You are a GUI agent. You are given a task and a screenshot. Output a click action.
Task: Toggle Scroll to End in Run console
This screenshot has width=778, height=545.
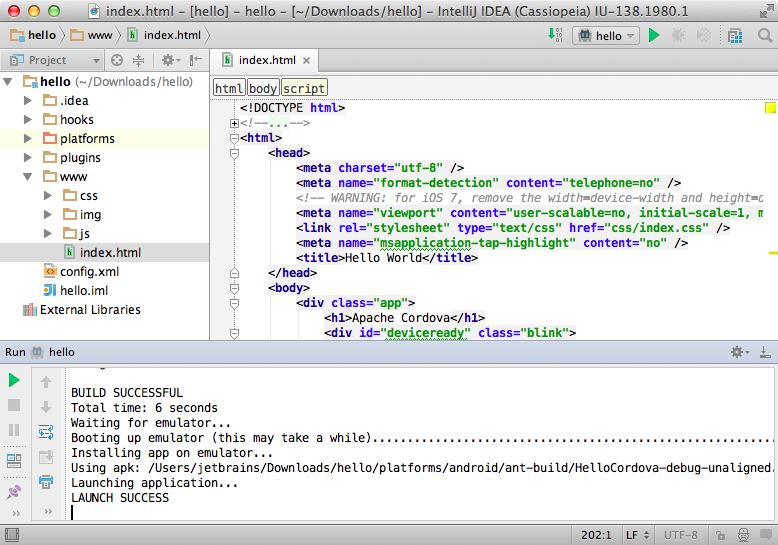tap(46, 457)
